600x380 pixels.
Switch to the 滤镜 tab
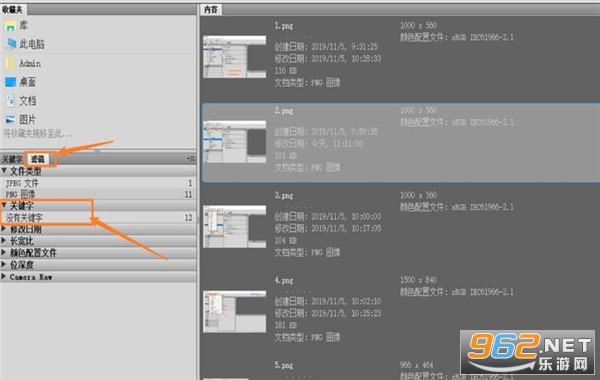coord(38,159)
